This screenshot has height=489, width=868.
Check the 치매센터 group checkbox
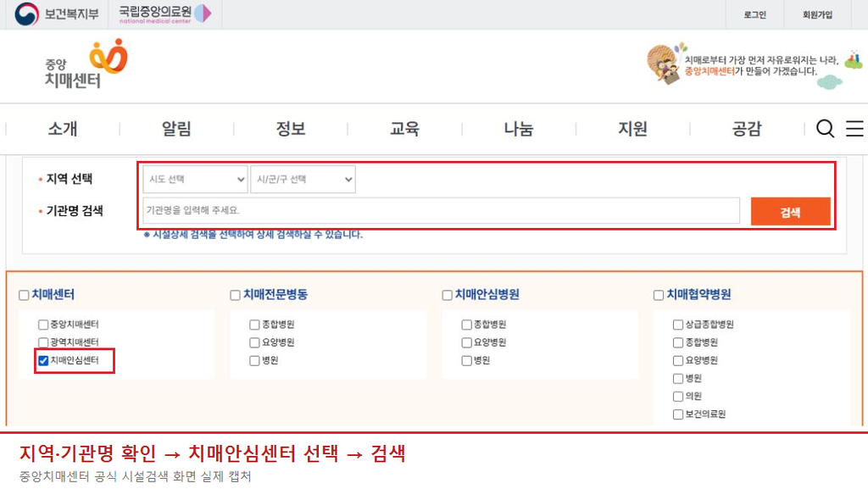(24, 295)
